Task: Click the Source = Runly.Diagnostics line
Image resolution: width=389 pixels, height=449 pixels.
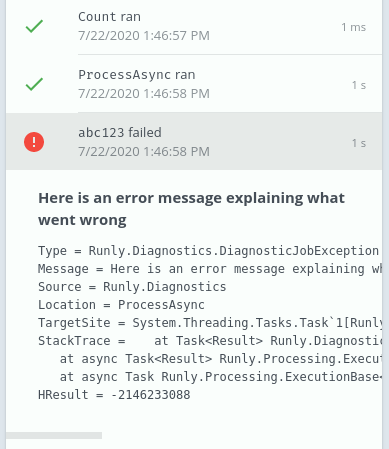Action: coord(132,287)
